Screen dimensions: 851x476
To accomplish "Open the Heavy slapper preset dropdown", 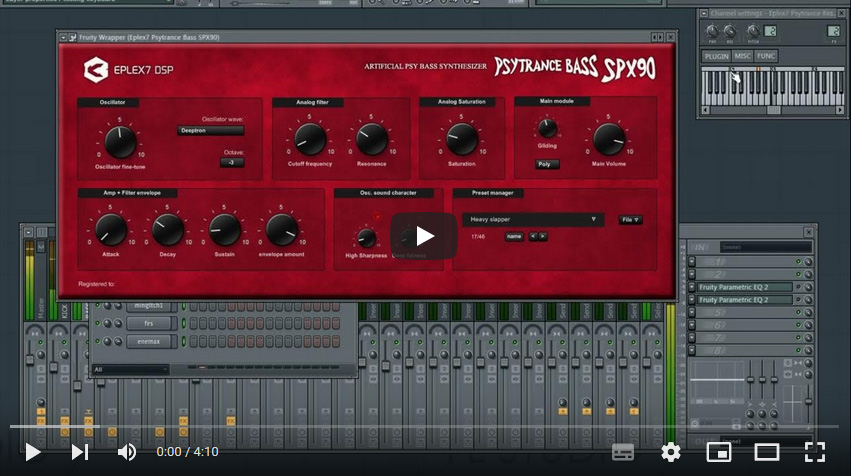I will 532,219.
